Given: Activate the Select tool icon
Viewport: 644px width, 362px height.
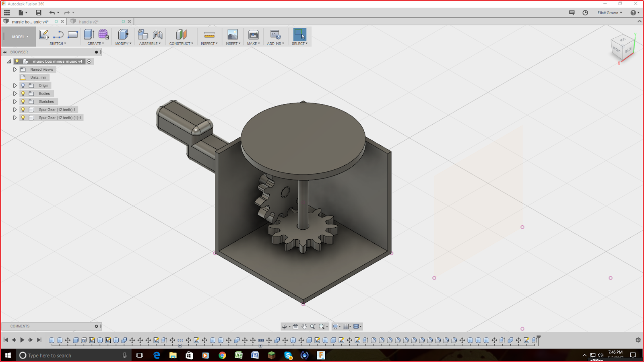Looking at the screenshot, I should (299, 35).
